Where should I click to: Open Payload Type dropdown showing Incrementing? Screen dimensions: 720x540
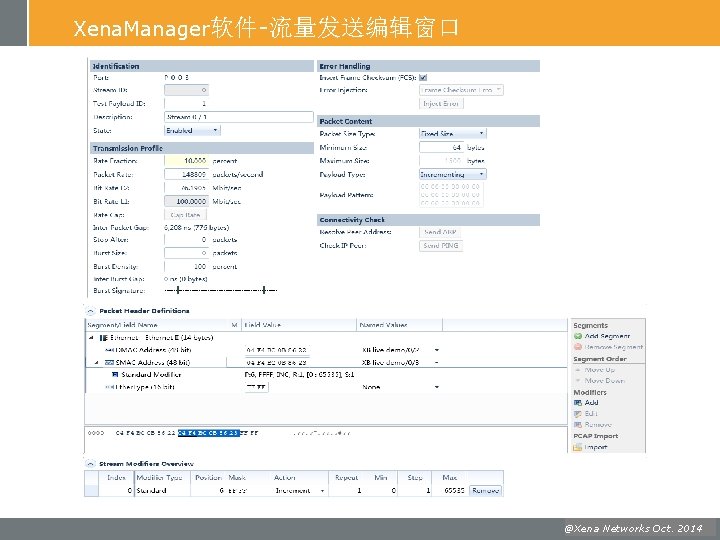click(452, 174)
